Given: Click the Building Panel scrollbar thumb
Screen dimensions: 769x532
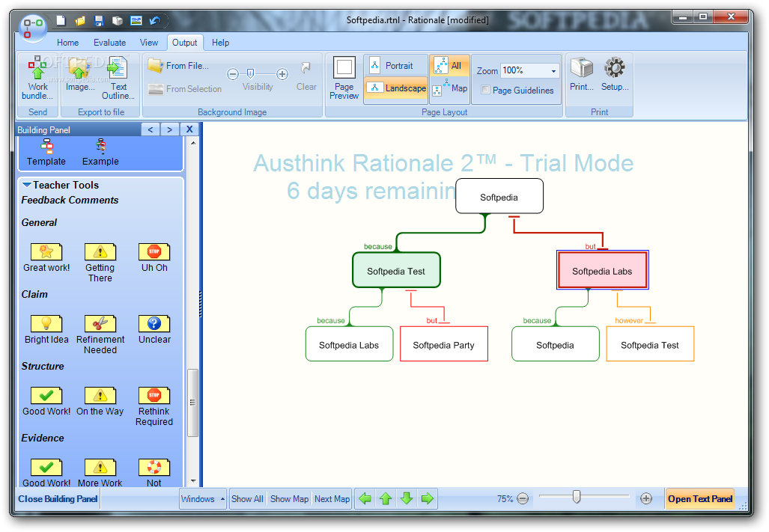Looking at the screenshot, I should [x=192, y=403].
